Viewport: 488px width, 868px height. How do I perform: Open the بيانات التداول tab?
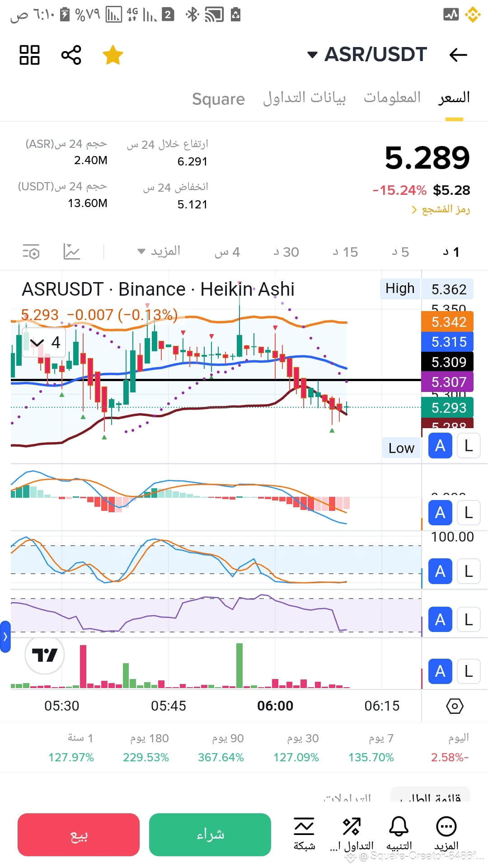pyautogui.click(x=304, y=98)
